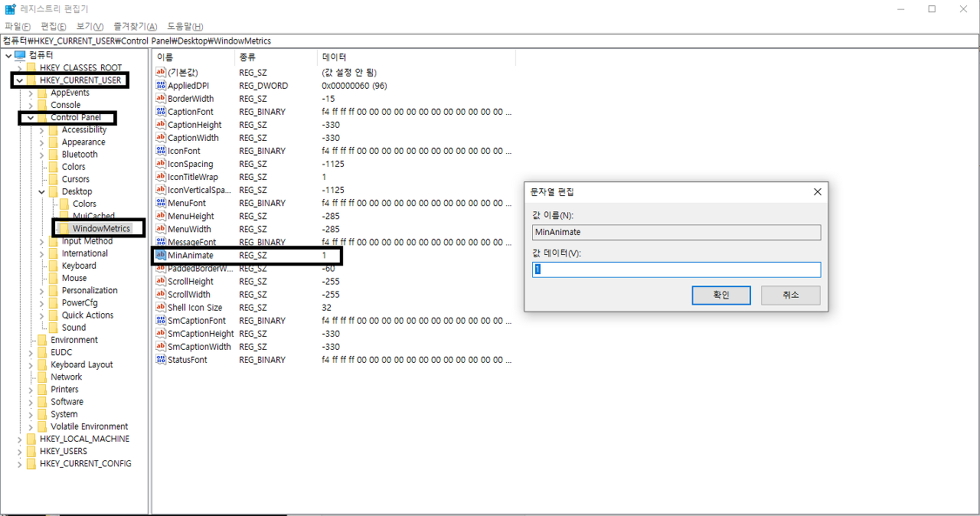Click the 데이터 column header
The height and width of the screenshot is (516, 980).
point(417,57)
